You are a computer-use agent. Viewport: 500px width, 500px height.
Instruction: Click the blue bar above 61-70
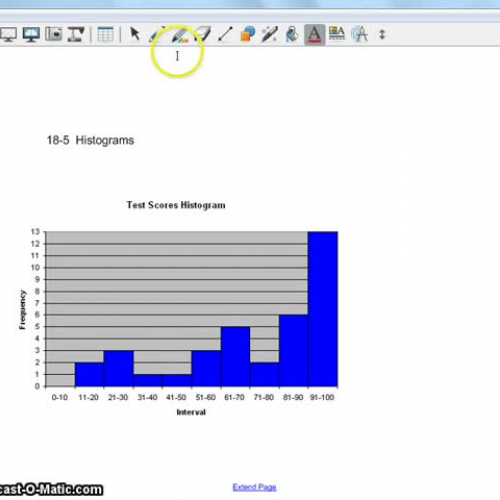tap(235, 357)
